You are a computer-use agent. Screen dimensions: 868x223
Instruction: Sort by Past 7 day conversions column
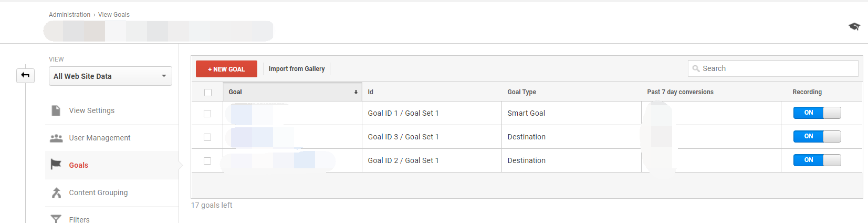click(680, 92)
